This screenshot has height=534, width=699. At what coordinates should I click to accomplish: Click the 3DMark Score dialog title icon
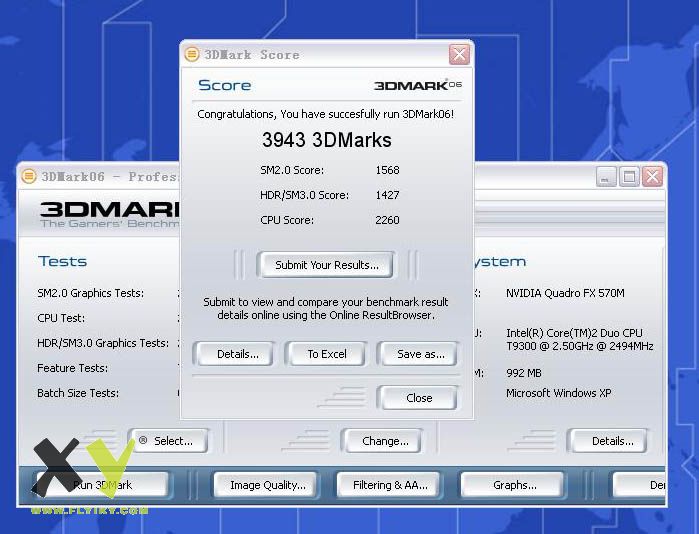[192, 54]
